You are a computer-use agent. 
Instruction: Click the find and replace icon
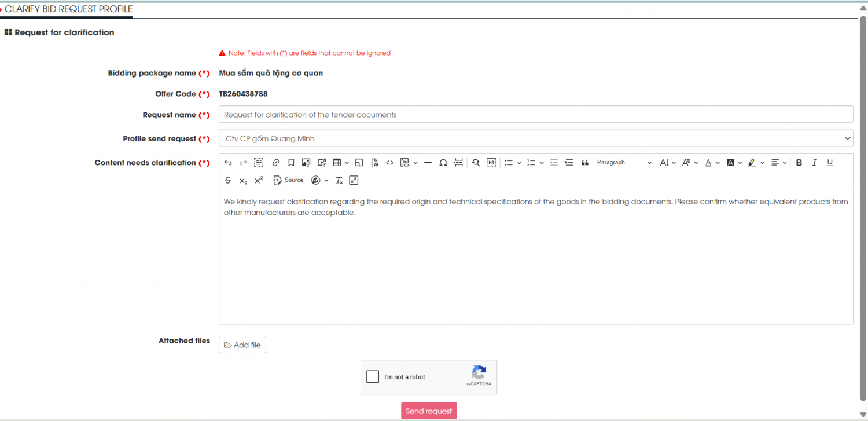pyautogui.click(x=476, y=163)
